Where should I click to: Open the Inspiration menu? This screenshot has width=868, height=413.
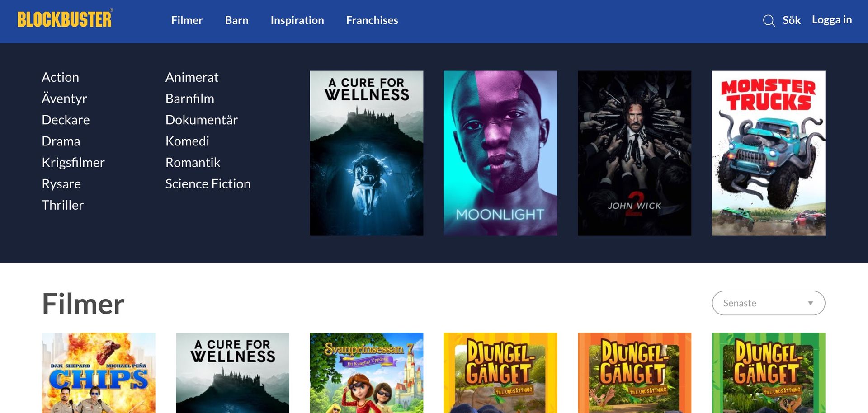tap(297, 20)
